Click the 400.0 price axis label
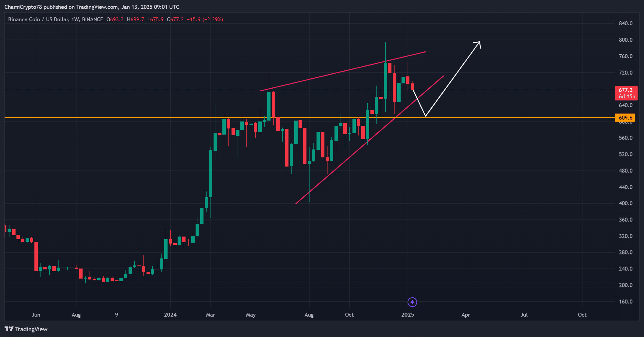Viewport: 644px width, 337px height. 626,203
